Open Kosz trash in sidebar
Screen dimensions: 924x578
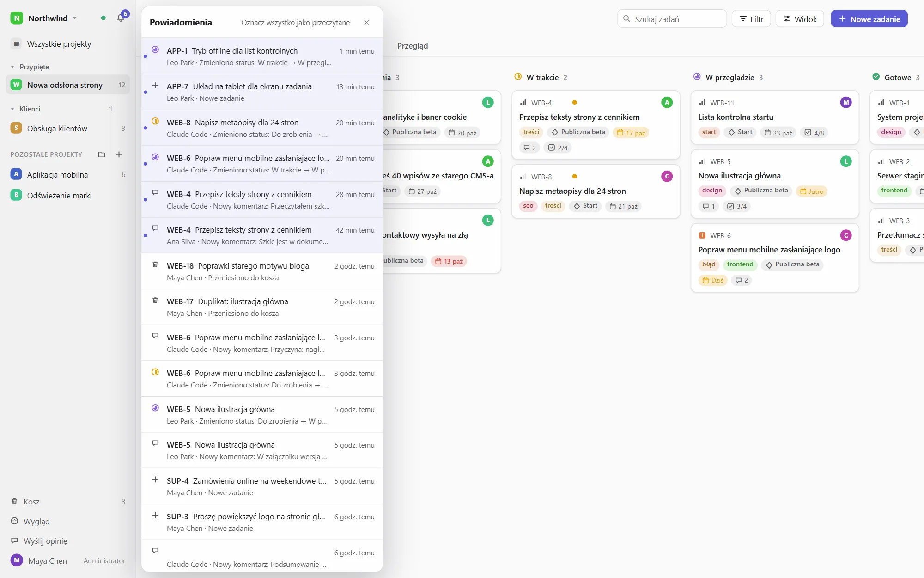pos(68,502)
